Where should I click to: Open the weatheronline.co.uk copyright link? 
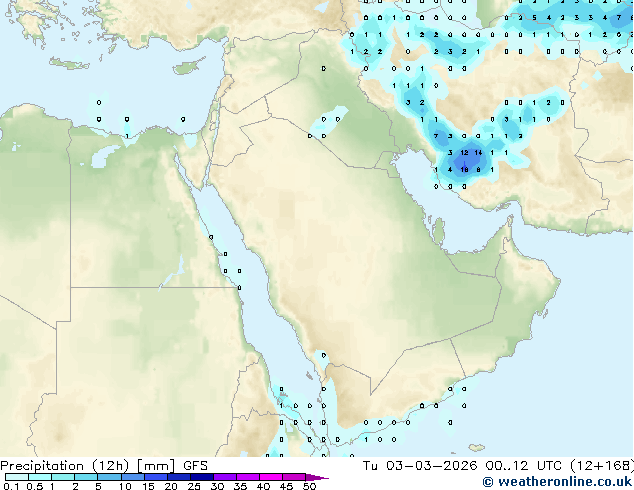(558, 482)
